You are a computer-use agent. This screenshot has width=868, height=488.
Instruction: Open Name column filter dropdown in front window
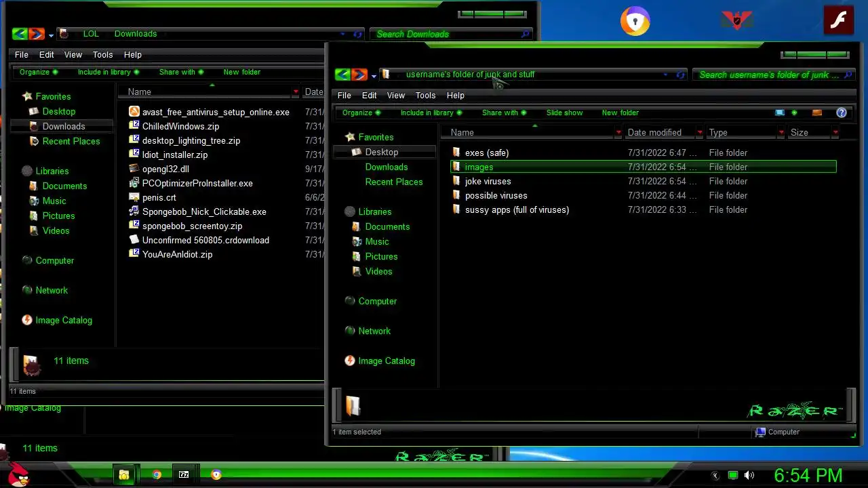pyautogui.click(x=618, y=133)
